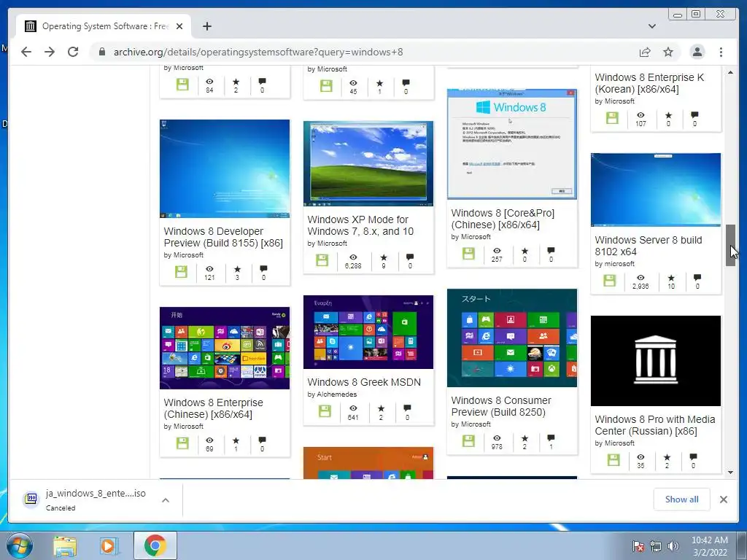Screen dimensions: 747x560
Task: Open Windows 8 Core&Pro Chinese thumbnail
Action: point(512,144)
